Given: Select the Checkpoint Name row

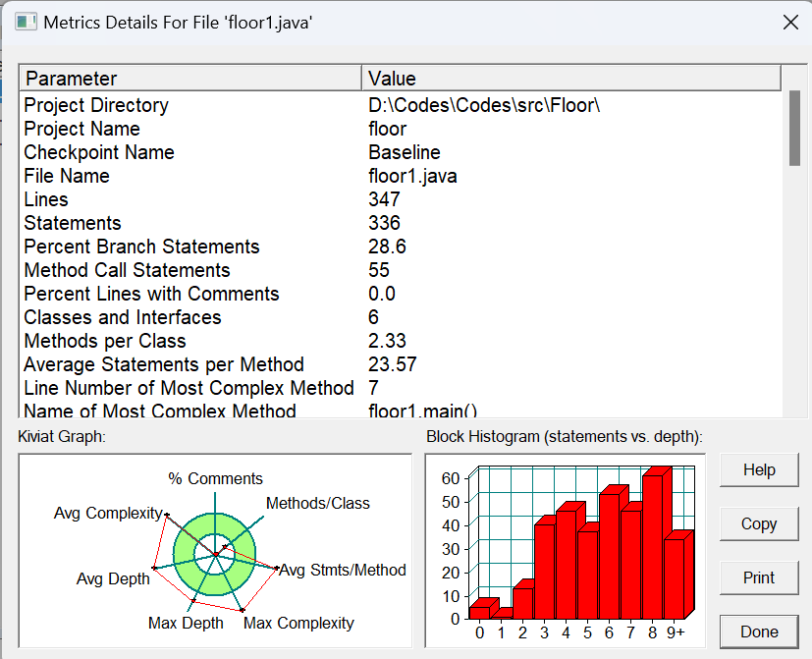Looking at the screenshot, I should coord(401,152).
